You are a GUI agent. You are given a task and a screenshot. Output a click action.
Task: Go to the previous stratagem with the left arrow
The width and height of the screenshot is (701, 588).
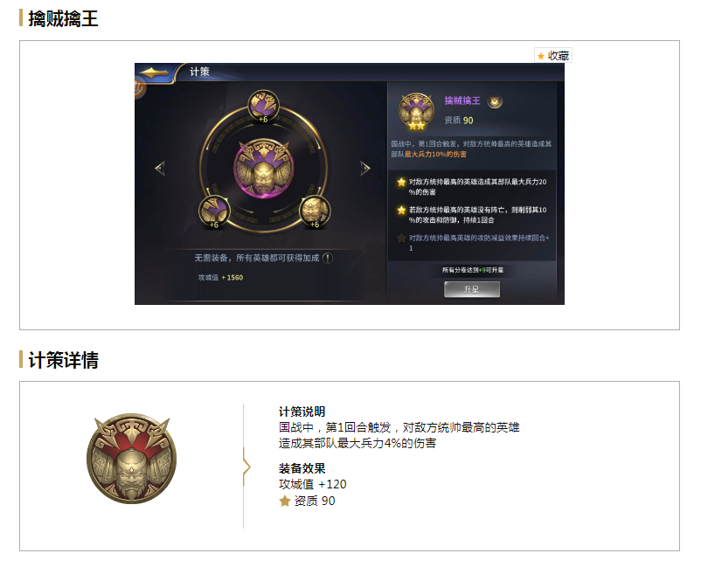click(x=160, y=169)
